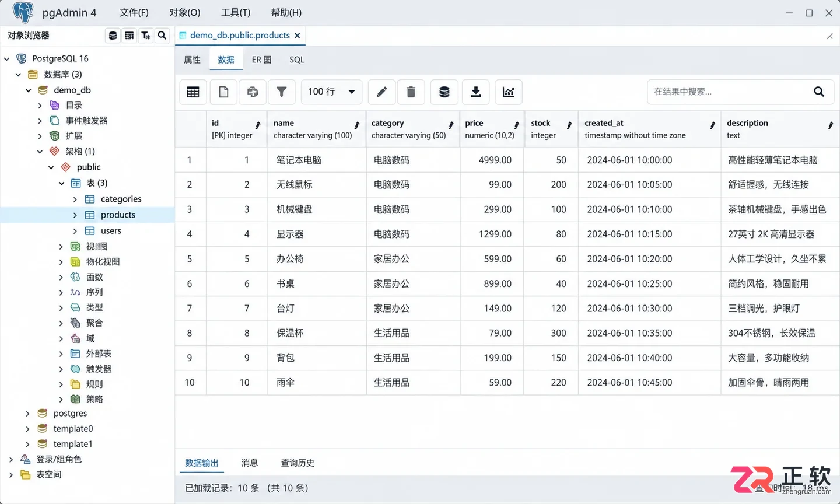
Task: Click the edit pencil on price column header
Action: (517, 125)
